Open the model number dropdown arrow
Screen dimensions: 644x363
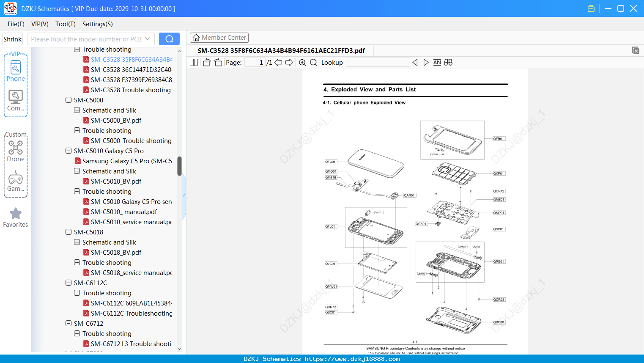(x=148, y=39)
